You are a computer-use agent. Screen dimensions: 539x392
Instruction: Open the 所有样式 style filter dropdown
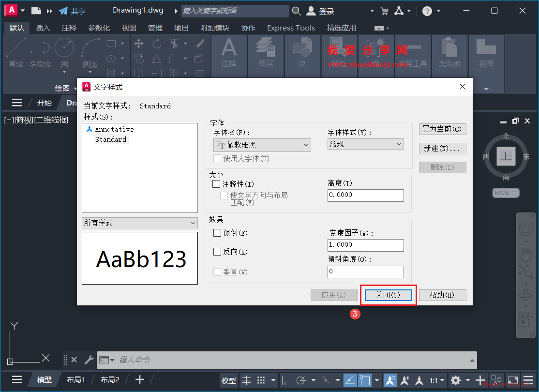pyautogui.click(x=139, y=223)
